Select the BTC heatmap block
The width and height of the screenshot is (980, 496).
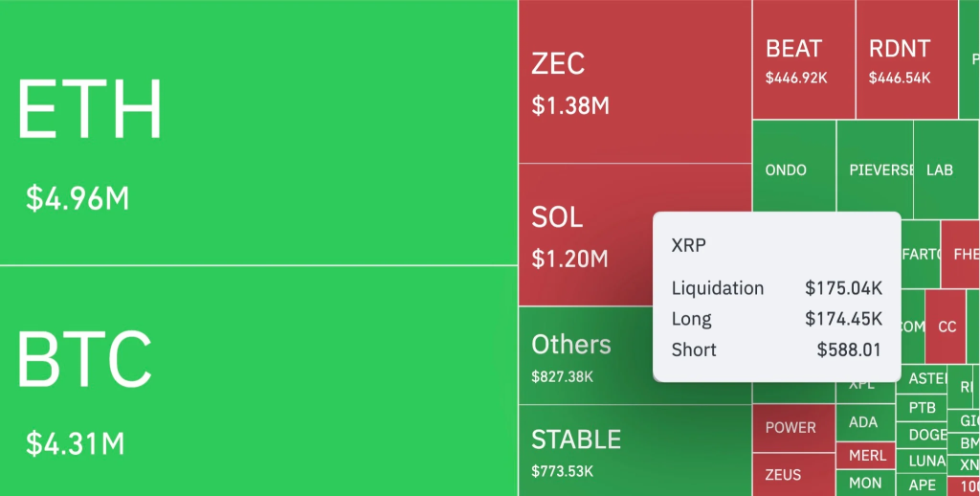point(258,381)
